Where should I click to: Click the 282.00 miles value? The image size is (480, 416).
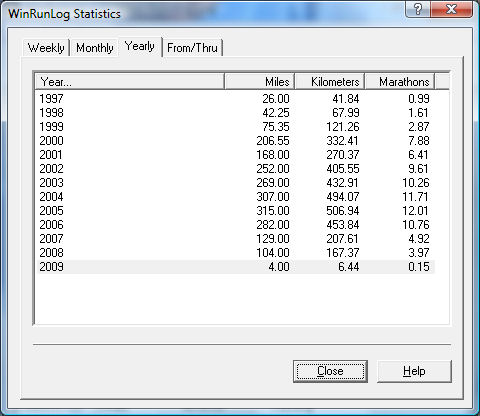pos(273,225)
